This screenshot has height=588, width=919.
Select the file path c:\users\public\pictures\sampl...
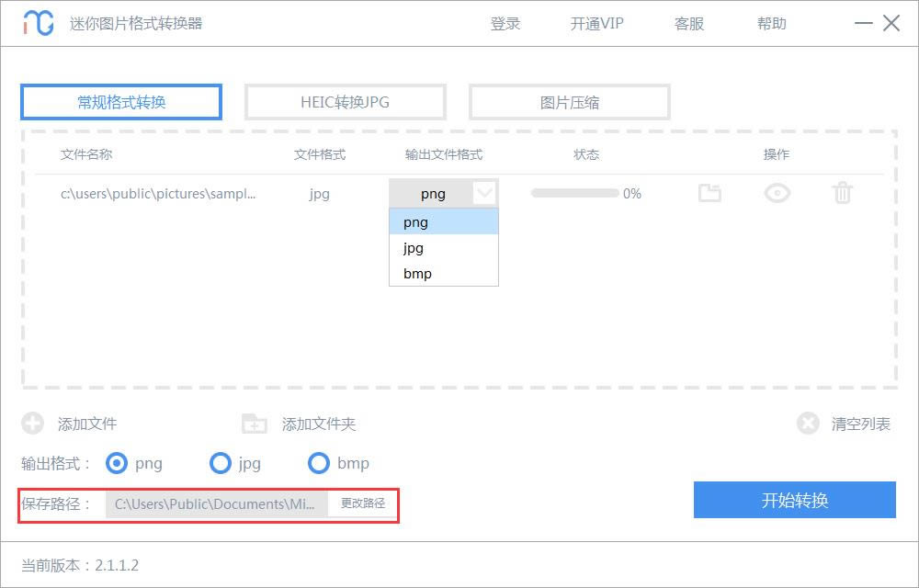(158, 194)
